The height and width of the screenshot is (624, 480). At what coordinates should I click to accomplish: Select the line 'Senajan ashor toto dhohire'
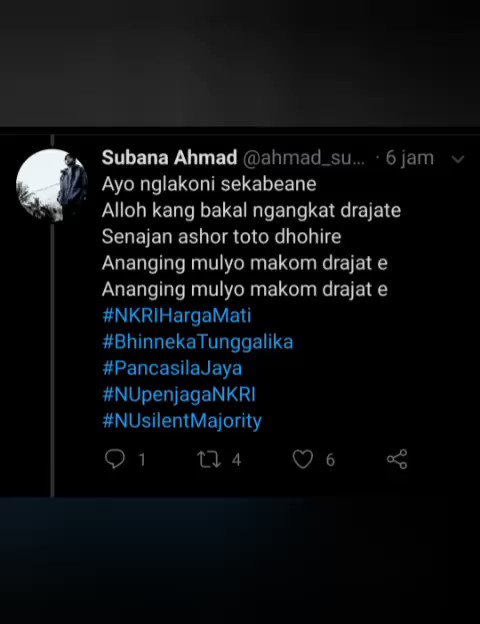coord(221,237)
